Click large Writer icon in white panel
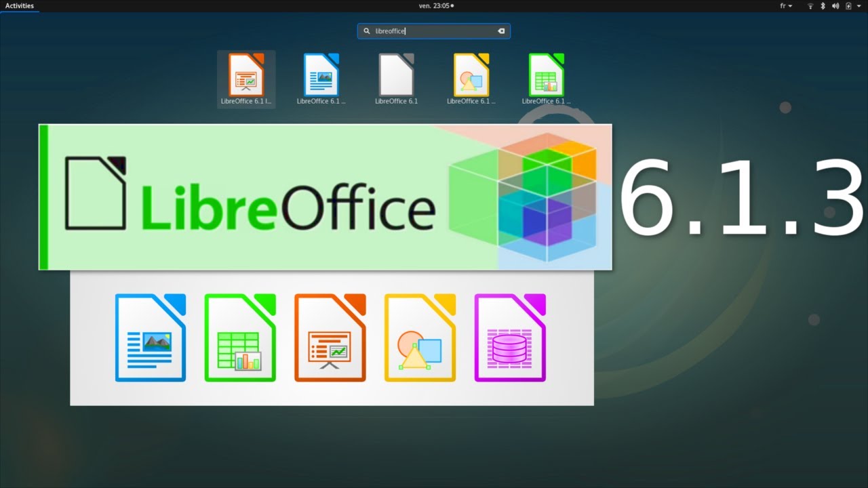 [151, 338]
